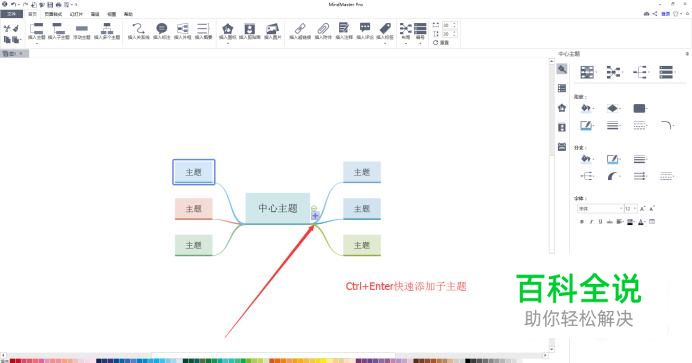Click the Insert Clipart icon

point(249,29)
